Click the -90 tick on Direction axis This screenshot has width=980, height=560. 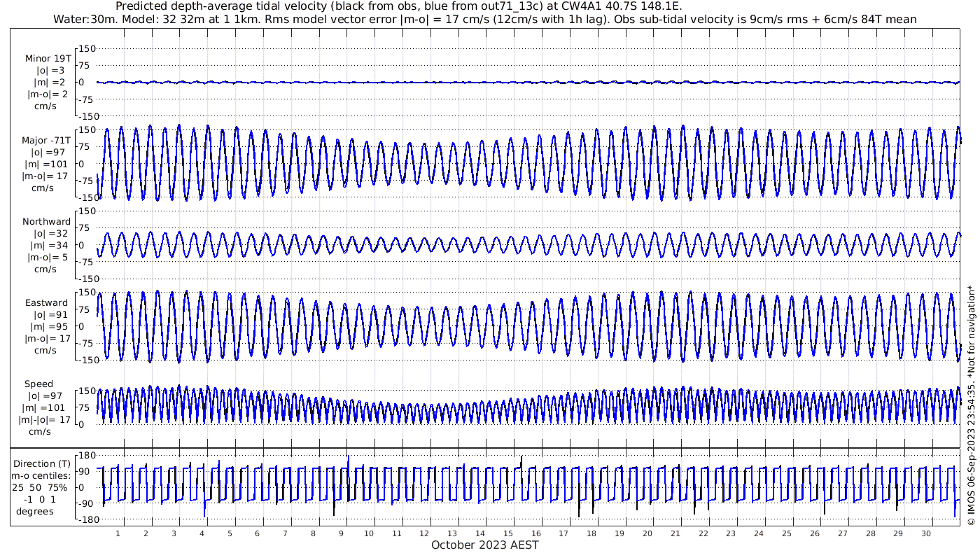click(85, 503)
